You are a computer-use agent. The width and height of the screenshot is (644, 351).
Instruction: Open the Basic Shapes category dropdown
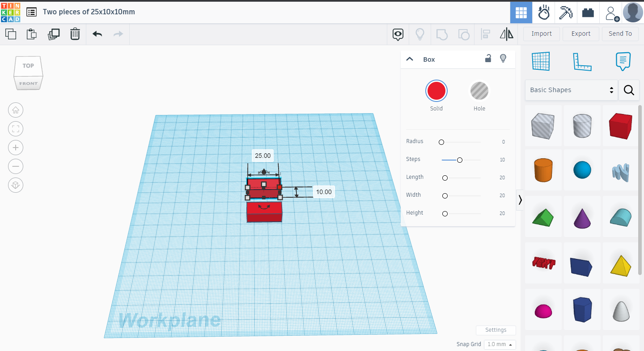point(572,90)
